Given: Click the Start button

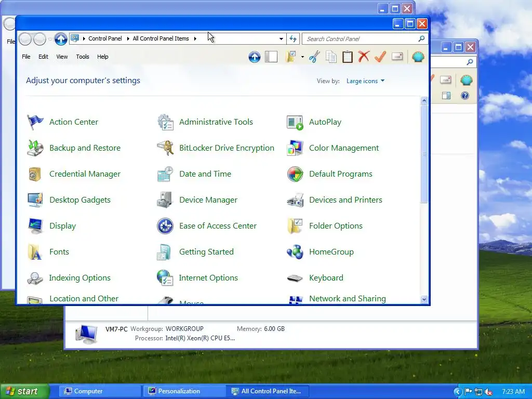Looking at the screenshot, I should click(x=24, y=391).
